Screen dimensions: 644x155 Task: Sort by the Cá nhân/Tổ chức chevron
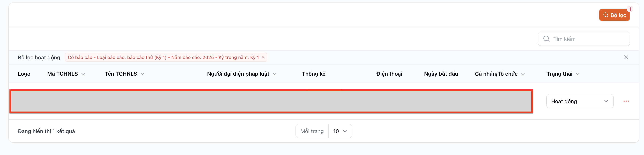click(x=523, y=74)
